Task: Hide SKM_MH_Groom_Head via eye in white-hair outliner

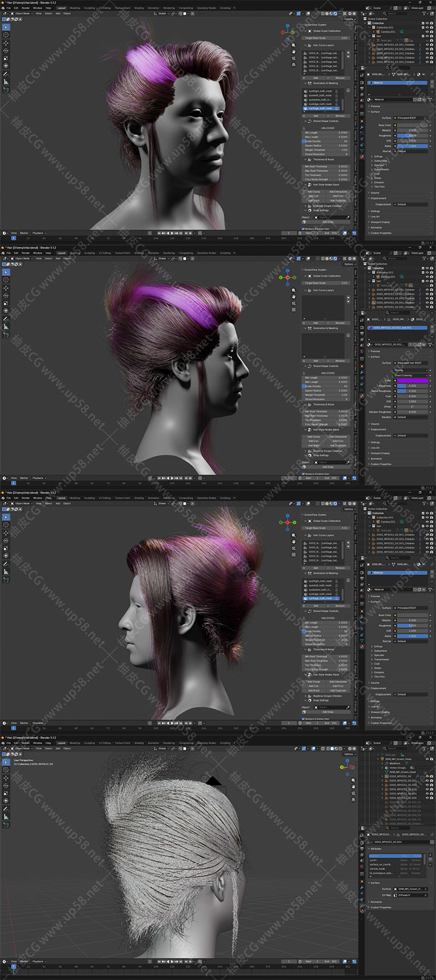Action: 426,759
